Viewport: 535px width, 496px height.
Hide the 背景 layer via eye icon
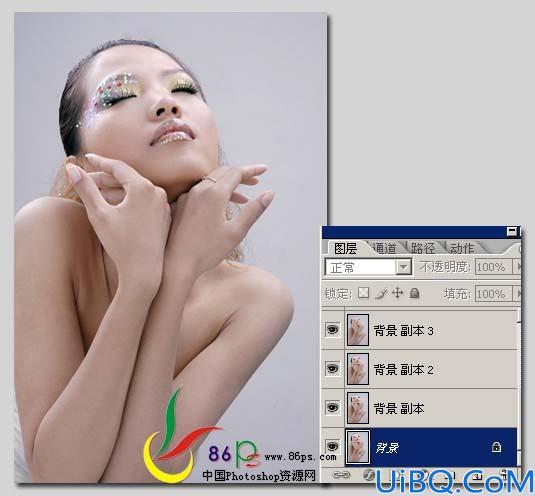pyautogui.click(x=333, y=446)
